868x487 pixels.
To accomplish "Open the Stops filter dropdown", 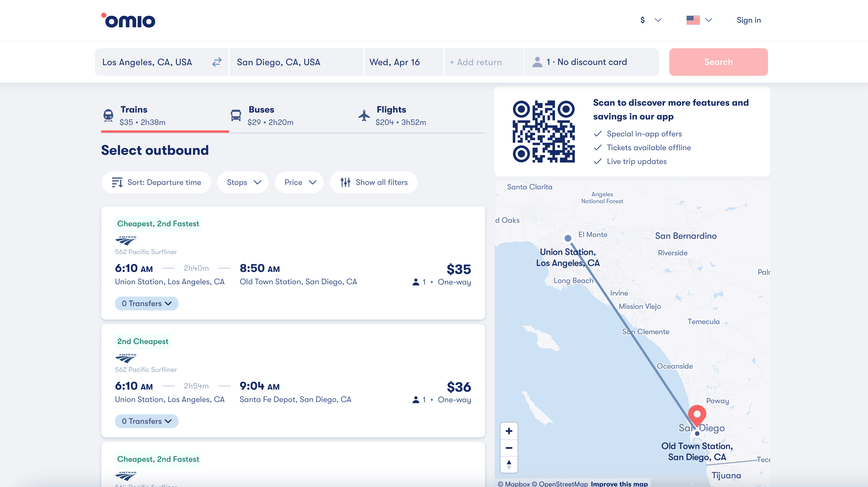I will [x=243, y=182].
